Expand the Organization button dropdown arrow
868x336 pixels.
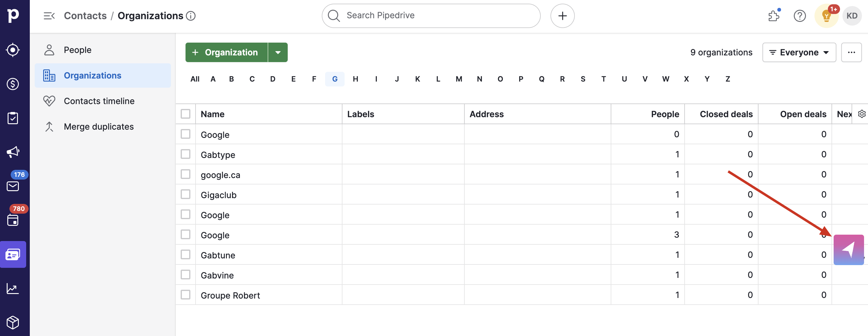click(x=278, y=52)
